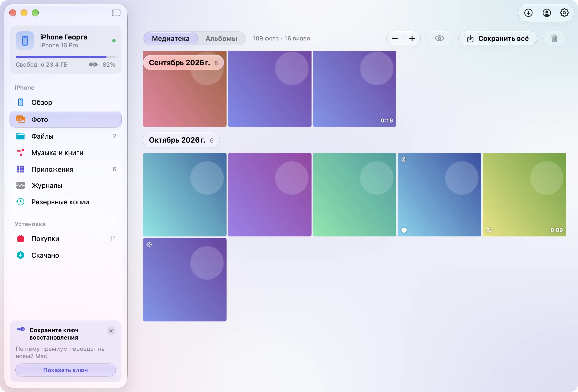Click the Показать ключ button
The width and height of the screenshot is (578, 392).
(66, 370)
